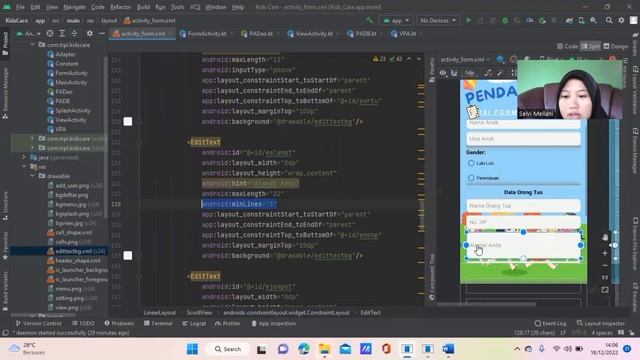Hide the Project panel with minus icon
Image resolution: width=640 pixels, height=360 pixels.
102,33
